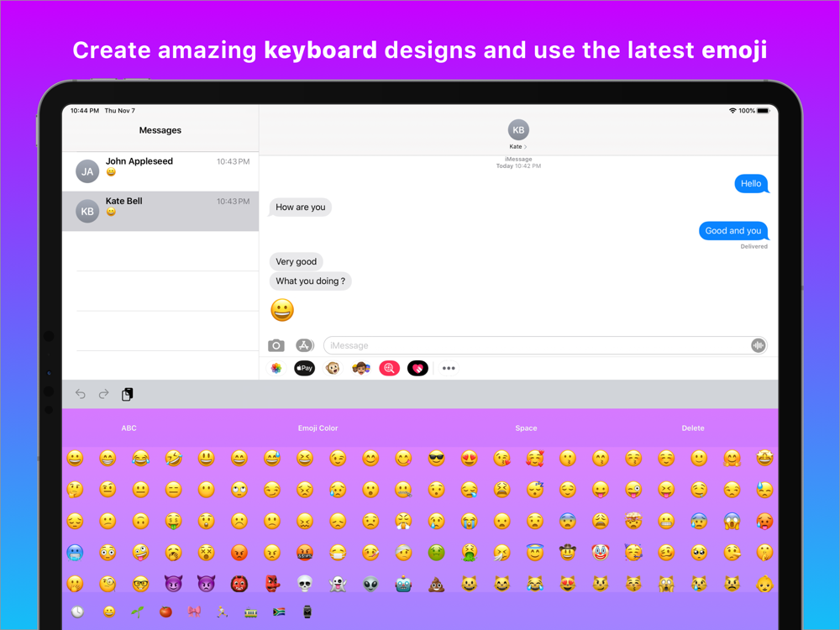
Task: Insert the sunglasses face emoji
Action: pos(437,458)
